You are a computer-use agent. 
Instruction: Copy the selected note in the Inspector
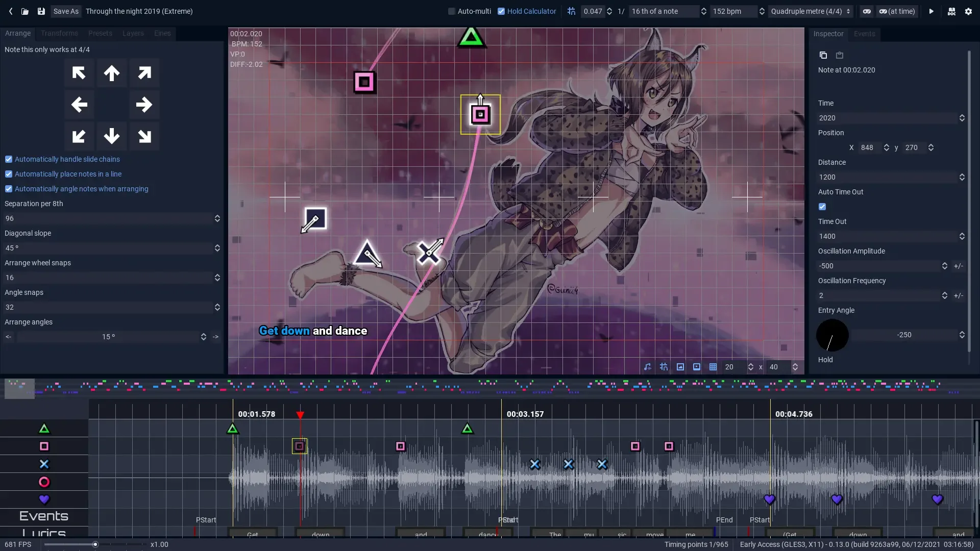tap(823, 55)
